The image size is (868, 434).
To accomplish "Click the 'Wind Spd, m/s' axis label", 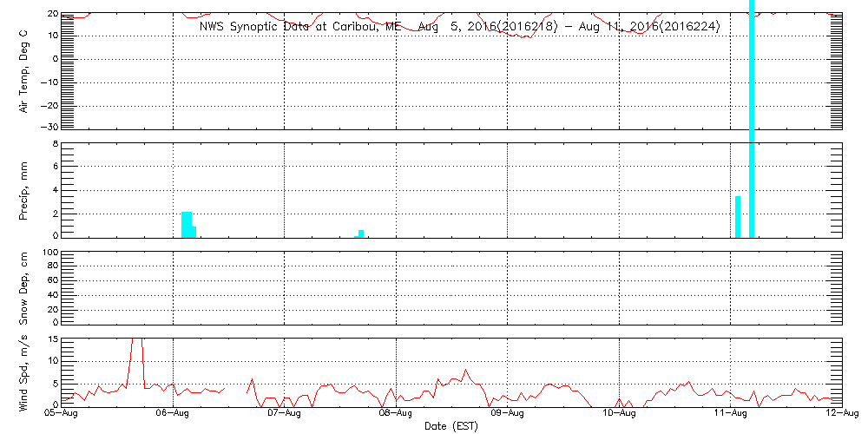I will pyautogui.click(x=24, y=371).
